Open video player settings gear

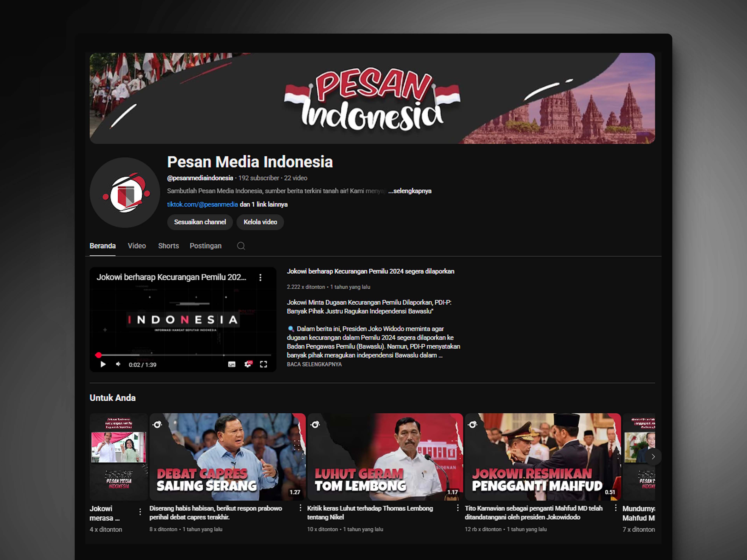[248, 364]
